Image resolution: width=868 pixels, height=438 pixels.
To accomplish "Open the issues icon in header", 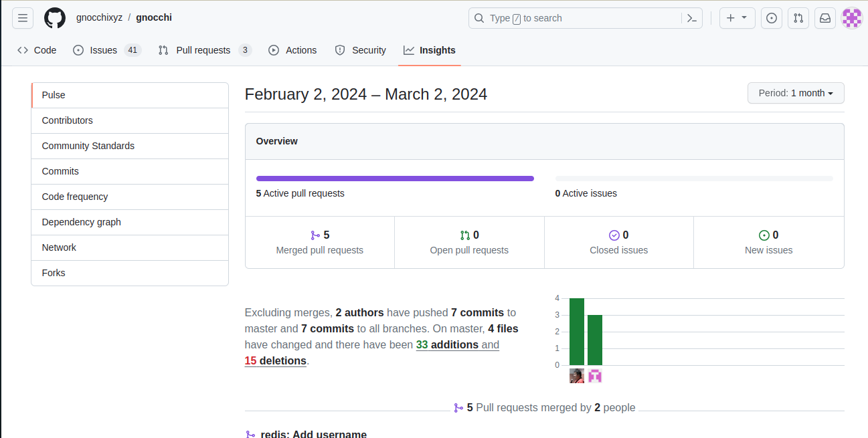I will click(772, 18).
